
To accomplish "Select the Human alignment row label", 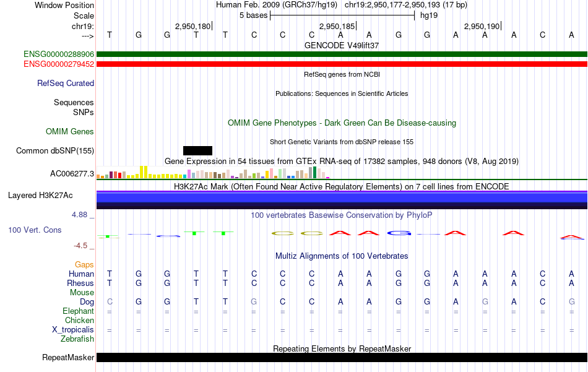I will click(81, 274).
